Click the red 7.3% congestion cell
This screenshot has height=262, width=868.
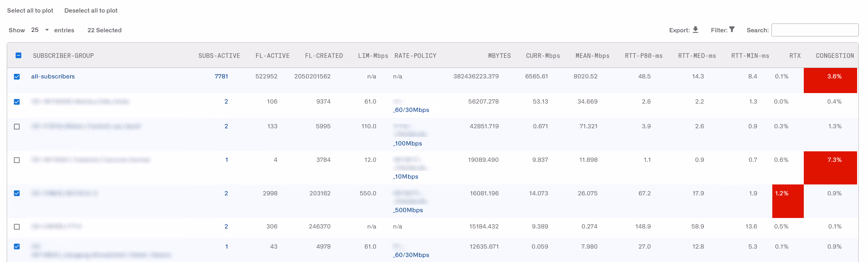point(830,168)
